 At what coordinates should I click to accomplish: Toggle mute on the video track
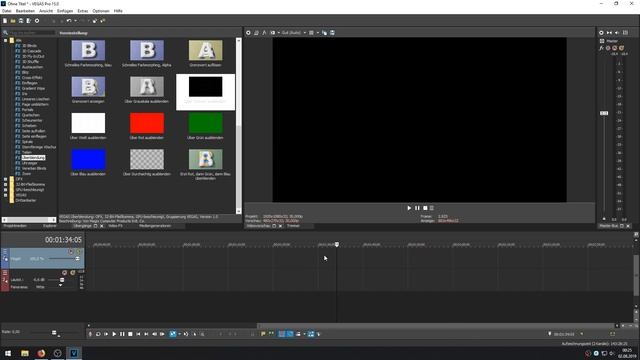[x=71, y=252]
